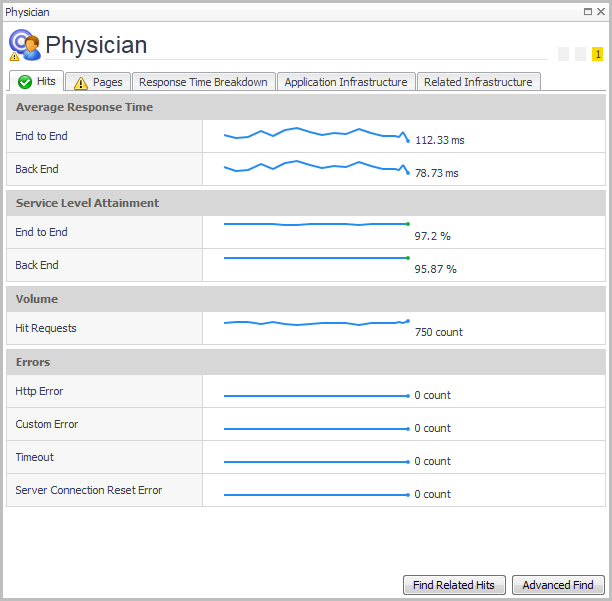Click the Advanced Find button
The width and height of the screenshot is (612, 601).
coord(558,585)
